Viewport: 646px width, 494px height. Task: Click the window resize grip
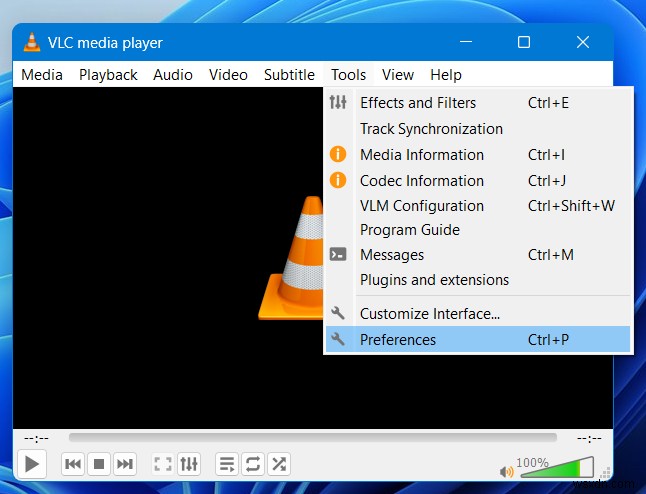pos(606,473)
